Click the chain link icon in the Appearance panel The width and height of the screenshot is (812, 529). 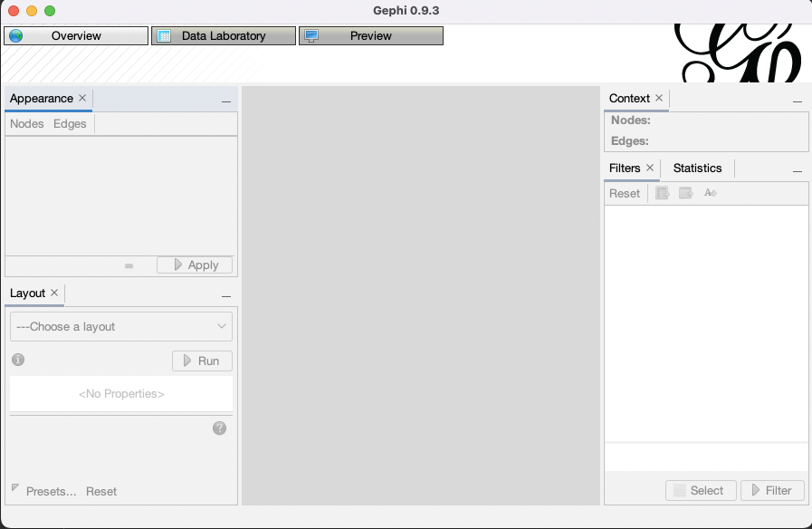click(x=128, y=264)
